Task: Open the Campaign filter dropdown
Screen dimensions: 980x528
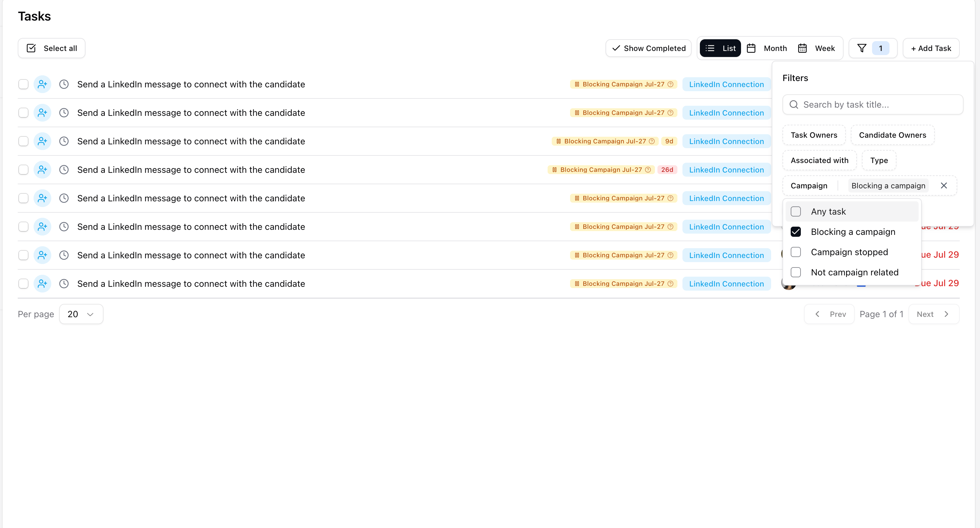Action: [809, 185]
